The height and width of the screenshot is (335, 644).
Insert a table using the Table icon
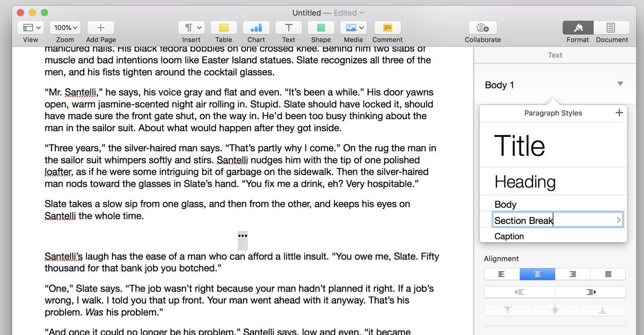(x=224, y=28)
